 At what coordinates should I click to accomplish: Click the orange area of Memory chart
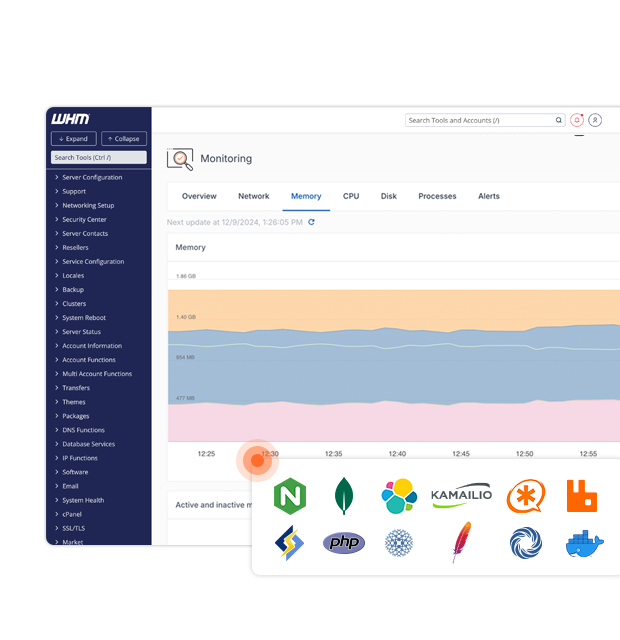click(x=394, y=308)
